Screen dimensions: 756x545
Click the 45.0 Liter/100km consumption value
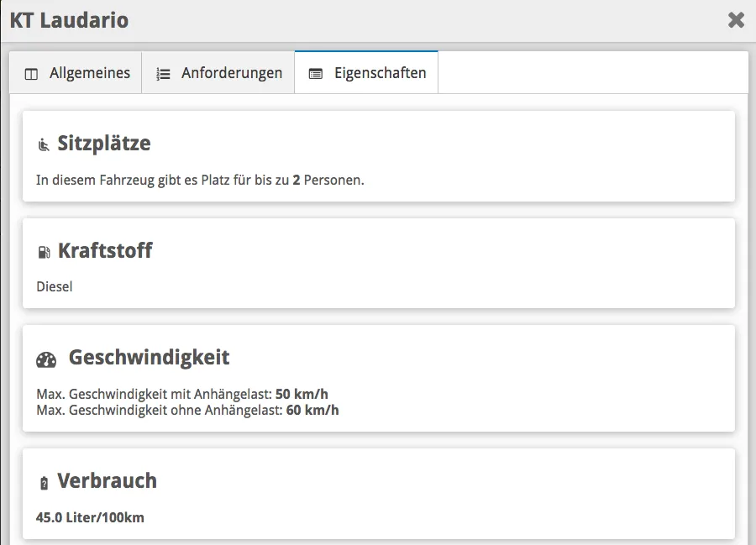(90, 517)
